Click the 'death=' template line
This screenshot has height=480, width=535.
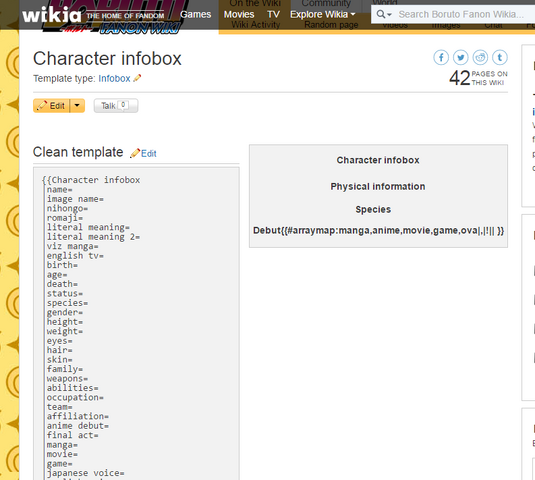point(62,284)
